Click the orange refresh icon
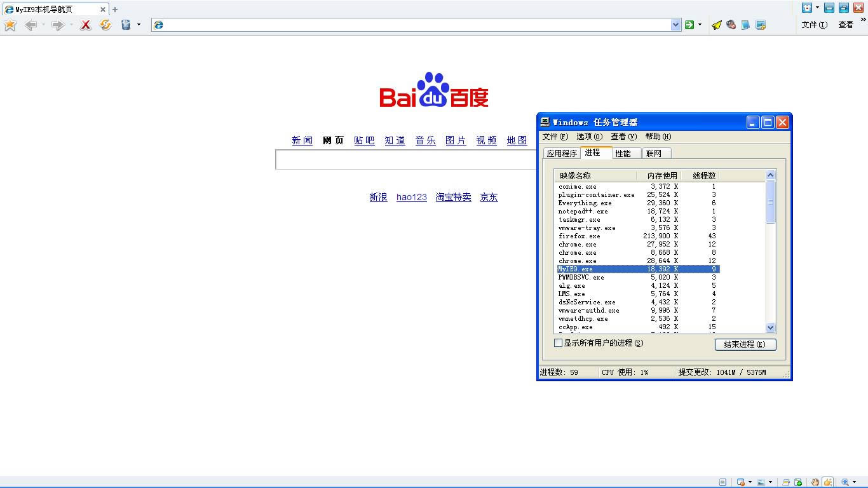 coord(105,25)
